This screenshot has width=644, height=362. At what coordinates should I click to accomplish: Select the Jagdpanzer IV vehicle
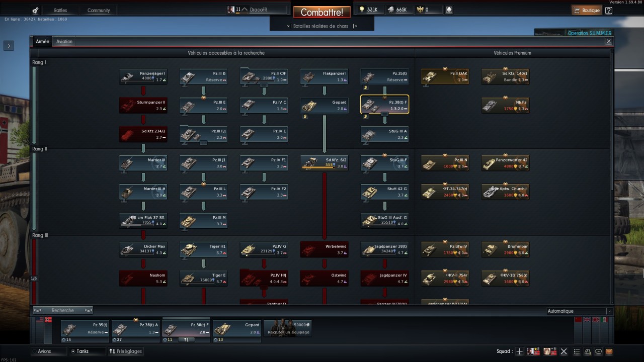point(385,278)
